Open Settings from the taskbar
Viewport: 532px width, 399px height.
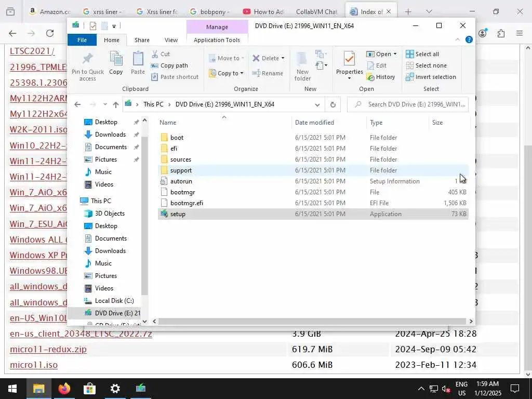115,389
